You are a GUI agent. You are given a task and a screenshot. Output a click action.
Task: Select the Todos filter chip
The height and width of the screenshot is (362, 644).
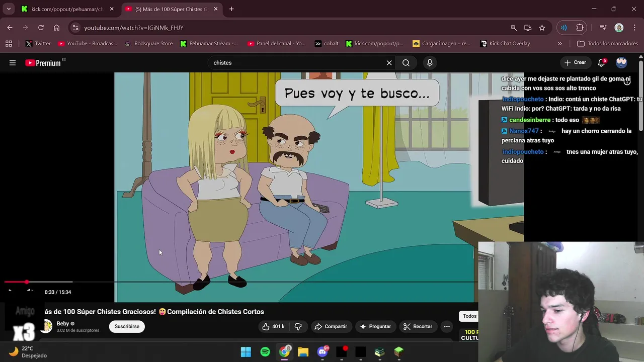point(469,316)
